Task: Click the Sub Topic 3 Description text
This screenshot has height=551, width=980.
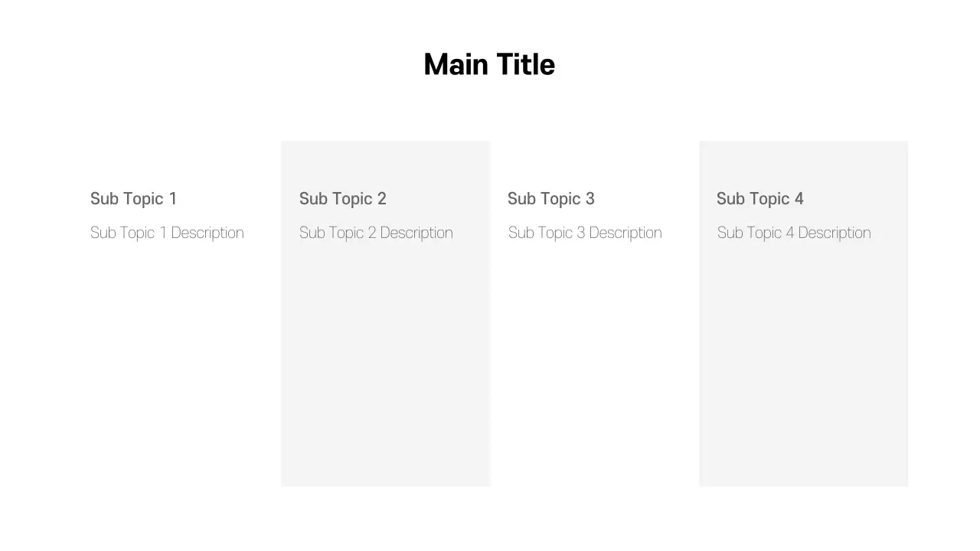Action: coord(585,233)
